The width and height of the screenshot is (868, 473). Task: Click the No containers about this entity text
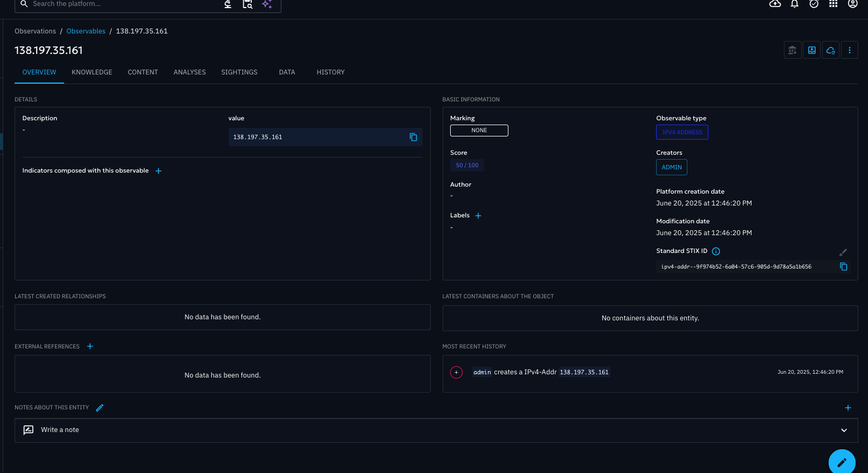point(650,318)
